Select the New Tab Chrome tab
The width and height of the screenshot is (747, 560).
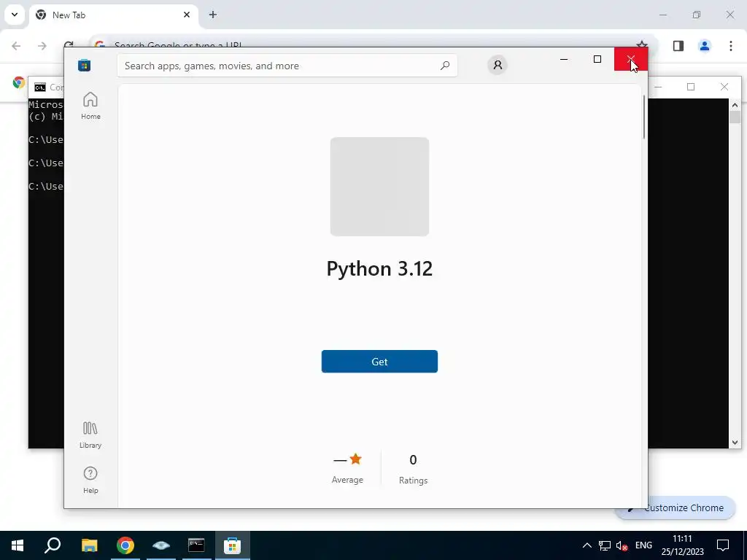pyautogui.click(x=113, y=15)
